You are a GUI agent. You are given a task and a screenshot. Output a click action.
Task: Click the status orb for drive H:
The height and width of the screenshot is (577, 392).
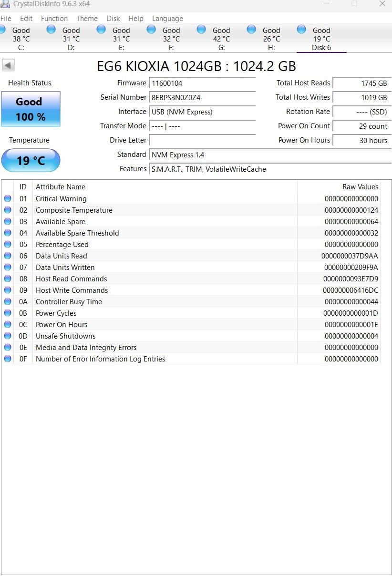coord(251,30)
